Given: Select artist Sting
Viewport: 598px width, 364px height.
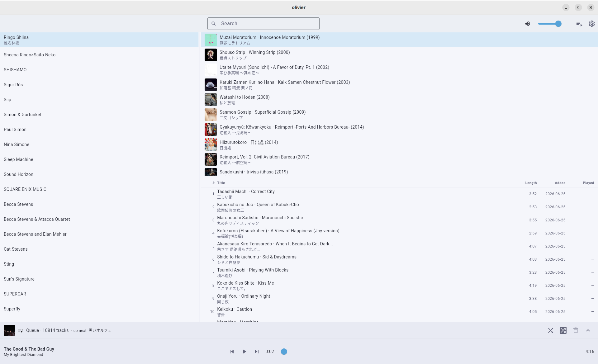Looking at the screenshot, I should point(99,264).
